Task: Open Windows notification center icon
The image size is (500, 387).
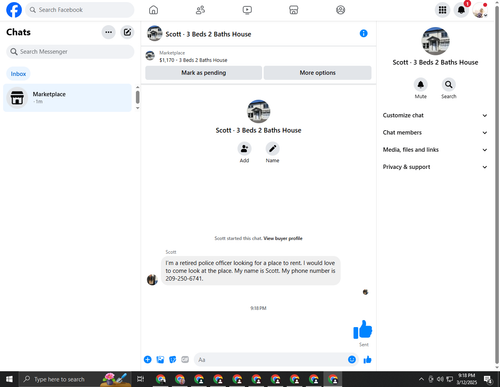Action: click(488, 379)
